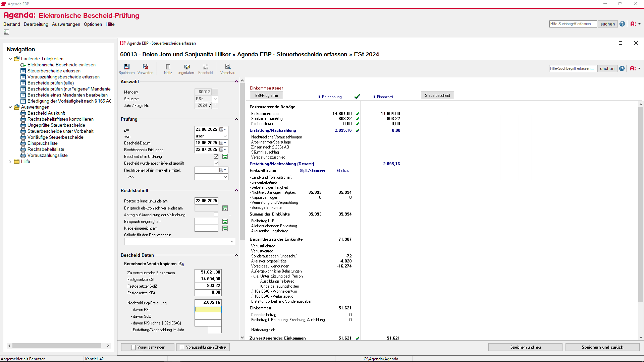Open the Bearbeitung menu

click(x=36, y=24)
